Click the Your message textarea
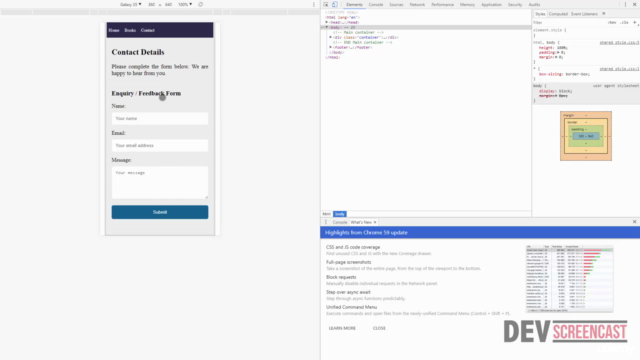The width and height of the screenshot is (640, 360). [x=160, y=182]
